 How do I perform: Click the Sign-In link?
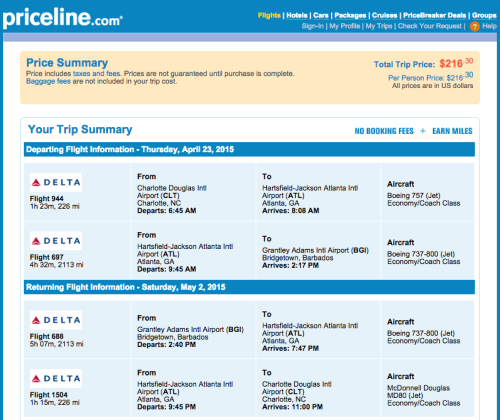click(x=313, y=26)
